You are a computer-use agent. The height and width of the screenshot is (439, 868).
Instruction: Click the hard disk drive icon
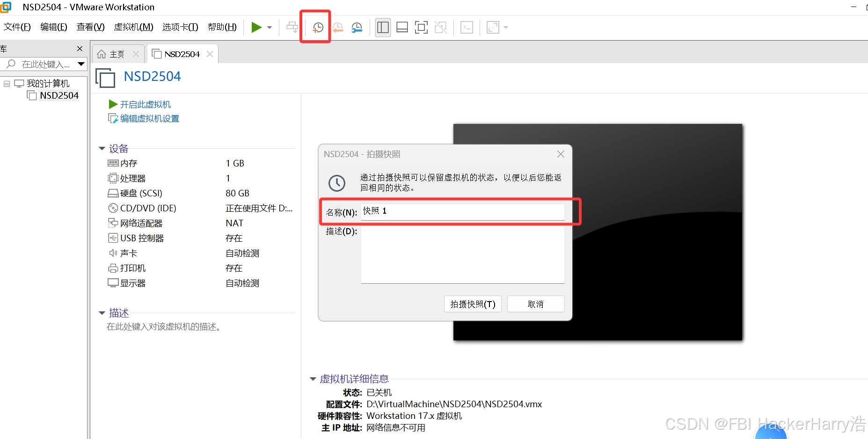[113, 193]
